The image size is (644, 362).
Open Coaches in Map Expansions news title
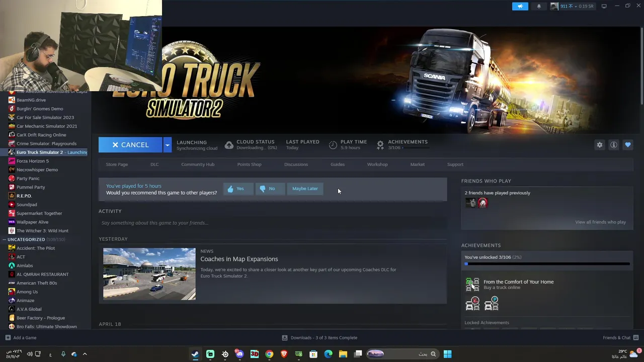coord(239,259)
